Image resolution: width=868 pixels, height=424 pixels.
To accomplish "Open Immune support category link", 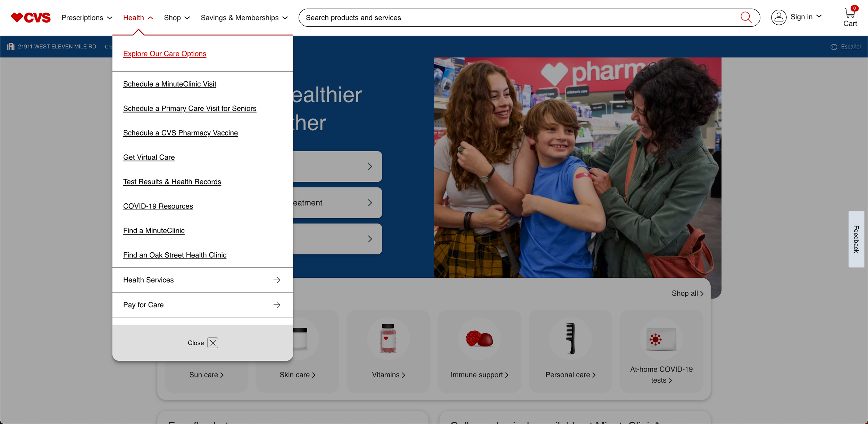I will (479, 375).
